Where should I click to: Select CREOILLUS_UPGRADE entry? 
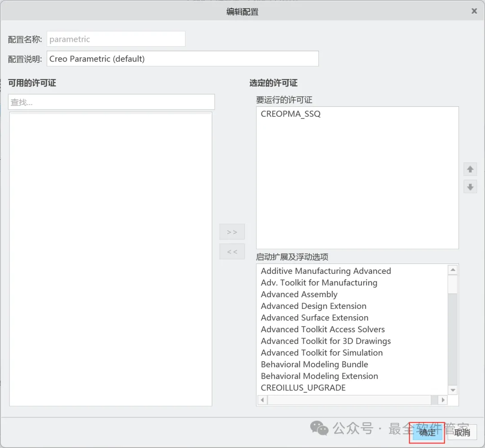click(303, 388)
